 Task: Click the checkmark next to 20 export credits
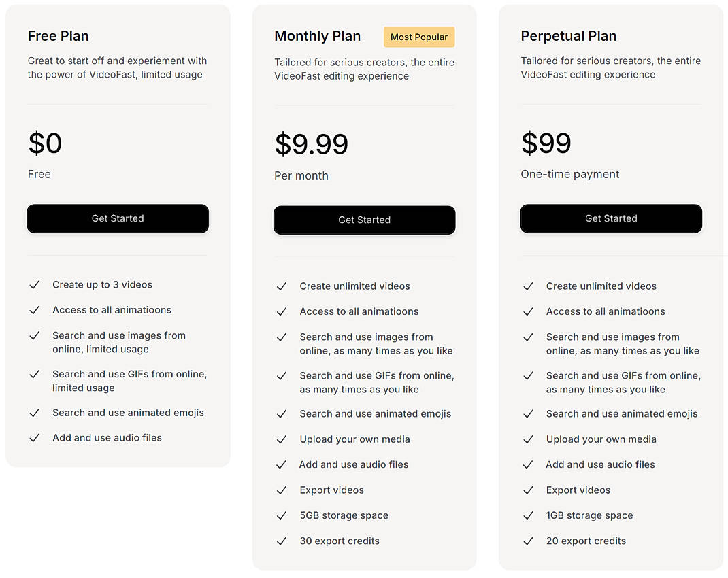(x=529, y=541)
